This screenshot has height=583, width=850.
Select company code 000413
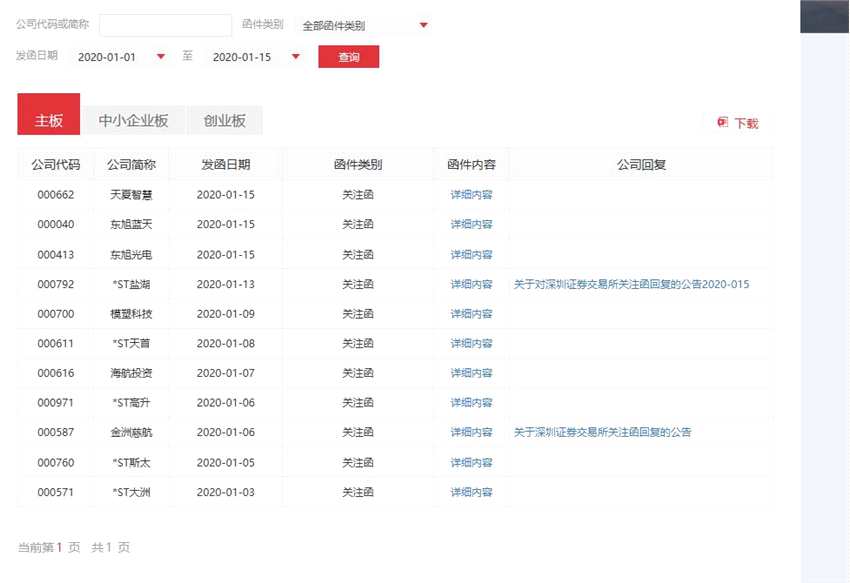[x=55, y=254]
